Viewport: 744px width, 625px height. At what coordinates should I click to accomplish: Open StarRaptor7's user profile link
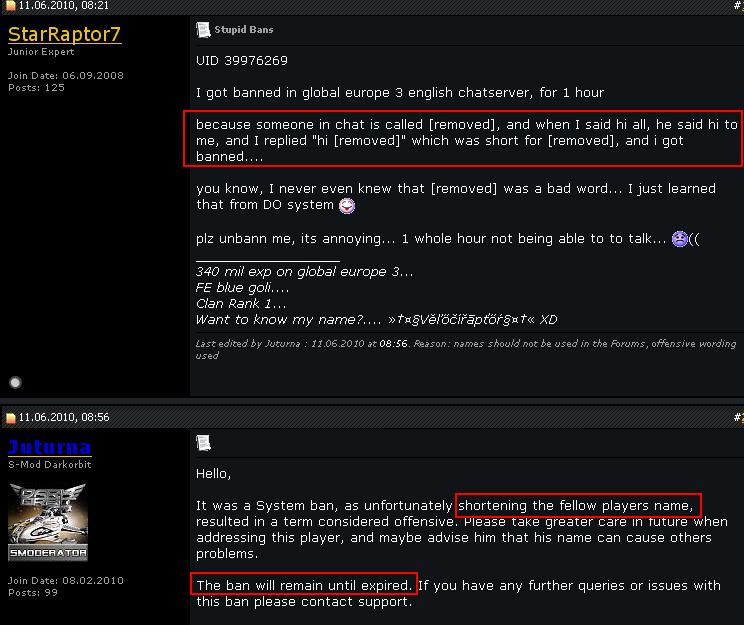65,34
